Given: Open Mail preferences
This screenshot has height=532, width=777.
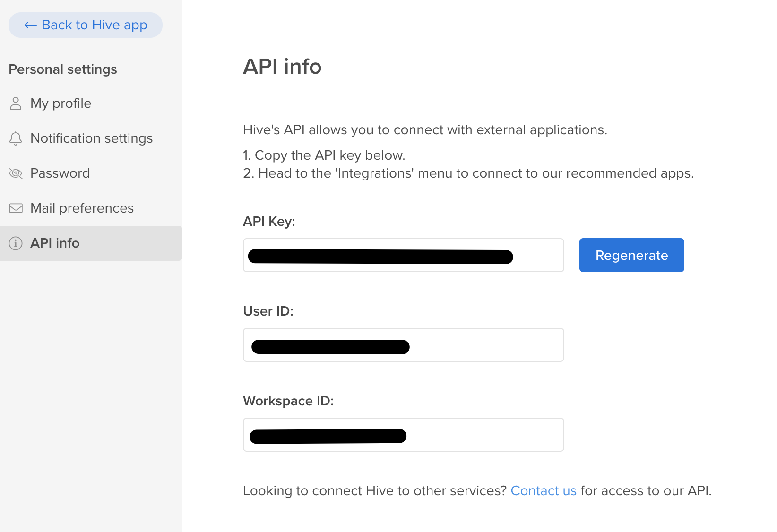Looking at the screenshot, I should pyautogui.click(x=91, y=208).
